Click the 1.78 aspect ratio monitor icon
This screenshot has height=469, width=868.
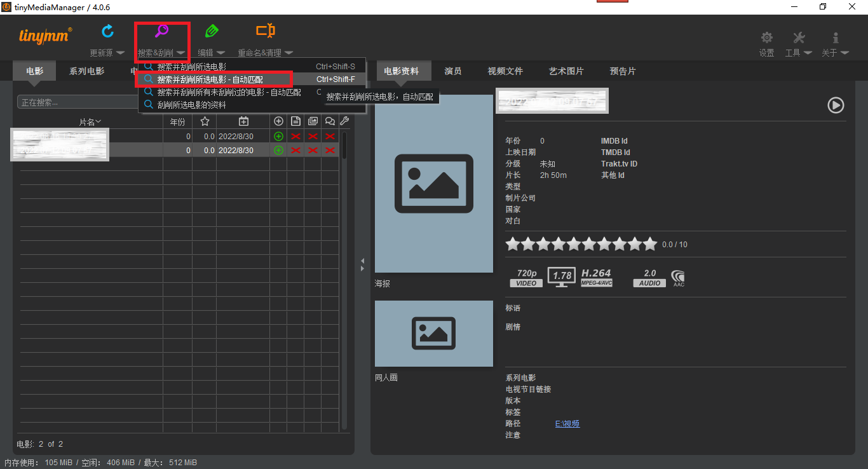(x=561, y=277)
